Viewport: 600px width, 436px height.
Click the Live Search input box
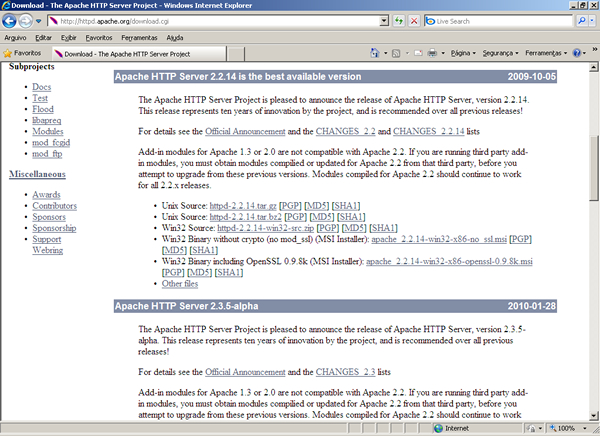point(498,21)
